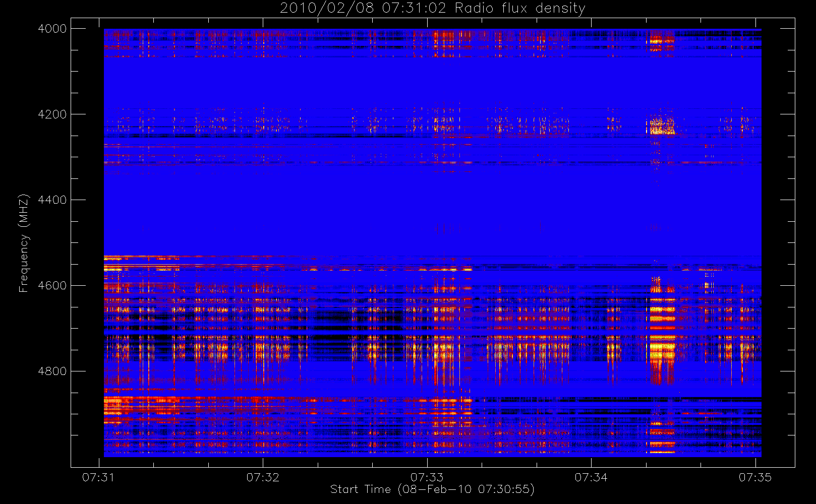Select the 4800 frequency tick label
The image size is (816, 504).
point(52,371)
